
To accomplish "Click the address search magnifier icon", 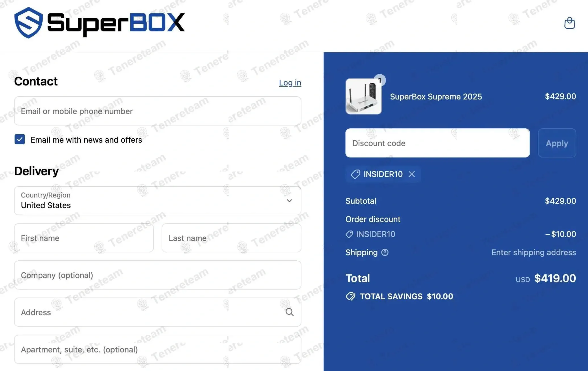I will [x=289, y=312].
